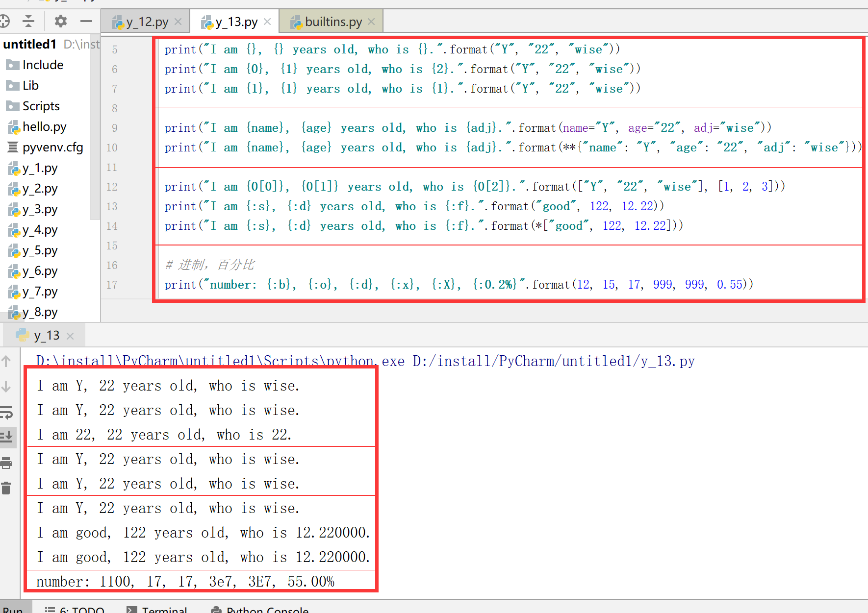
Task: Open y_3.py file
Action: 33,209
